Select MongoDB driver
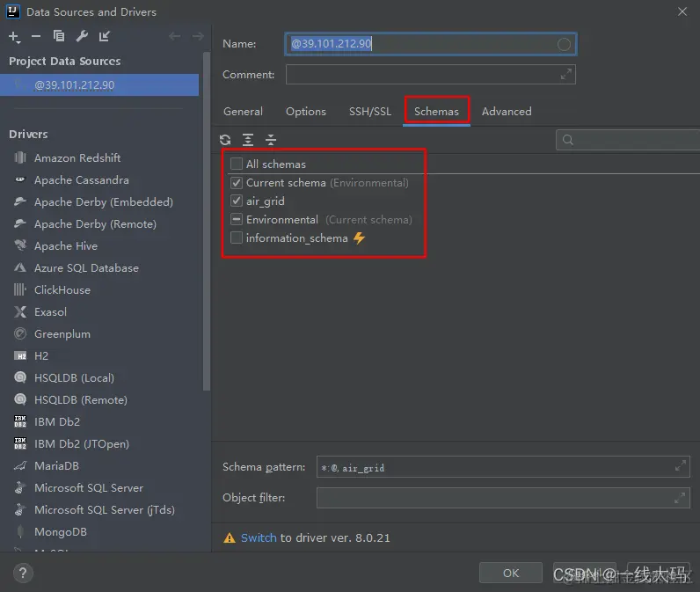Image resolution: width=700 pixels, height=592 pixels. point(61,531)
